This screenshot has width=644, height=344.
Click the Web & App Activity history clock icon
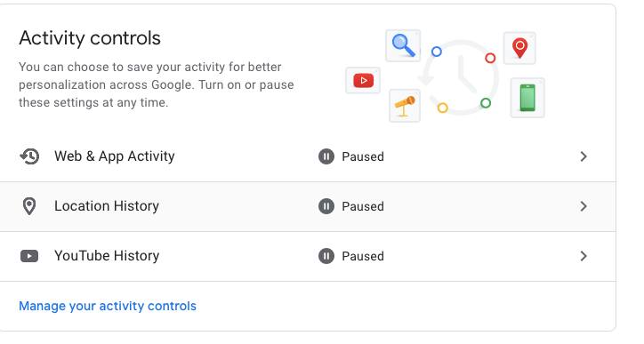pyautogui.click(x=29, y=156)
